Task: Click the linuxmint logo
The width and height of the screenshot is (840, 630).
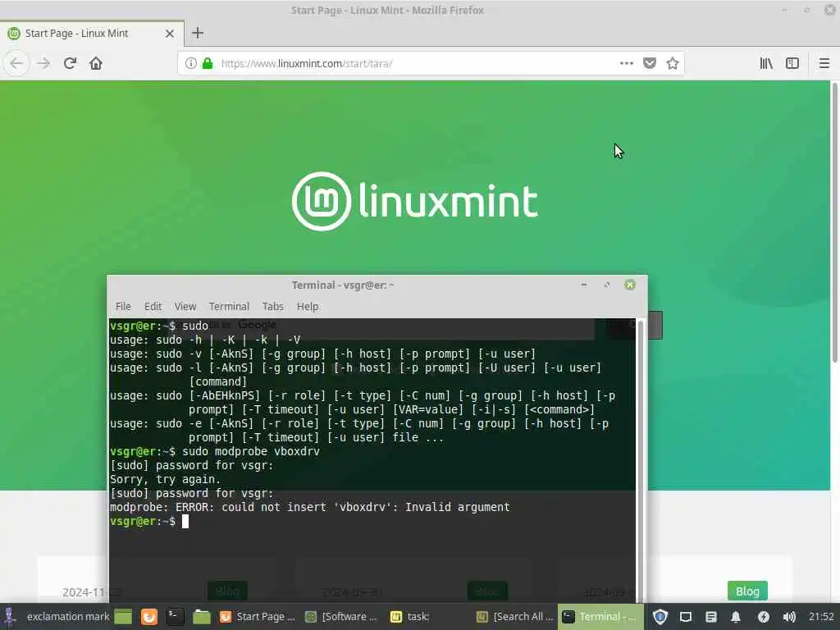Action: tap(414, 202)
